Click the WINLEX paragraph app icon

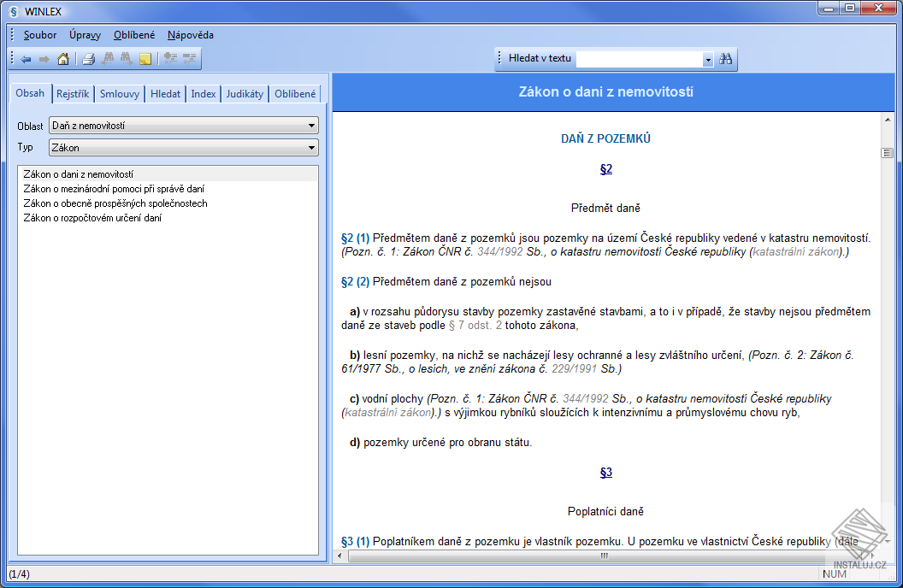(15, 11)
